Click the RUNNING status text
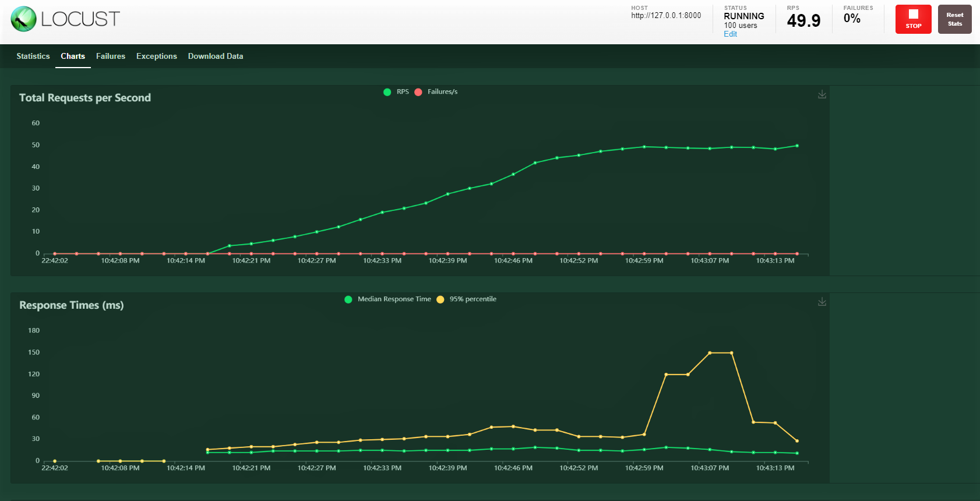 744,16
